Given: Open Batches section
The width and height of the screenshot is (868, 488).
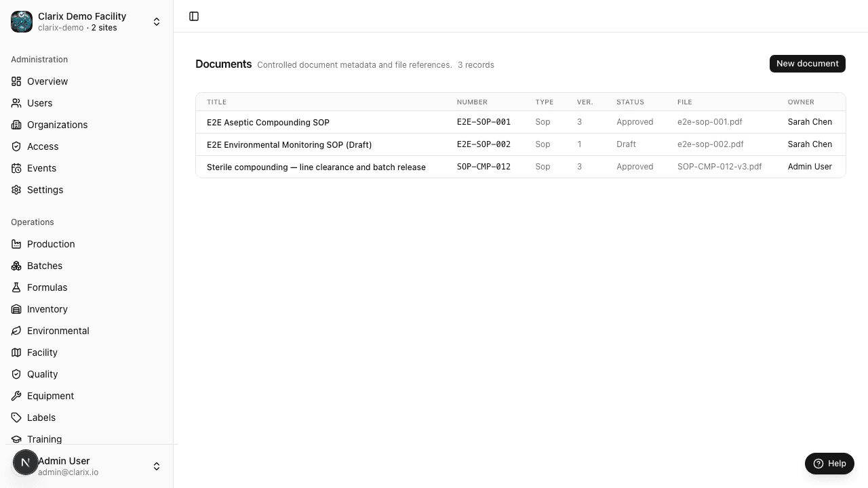Looking at the screenshot, I should 87,266.
